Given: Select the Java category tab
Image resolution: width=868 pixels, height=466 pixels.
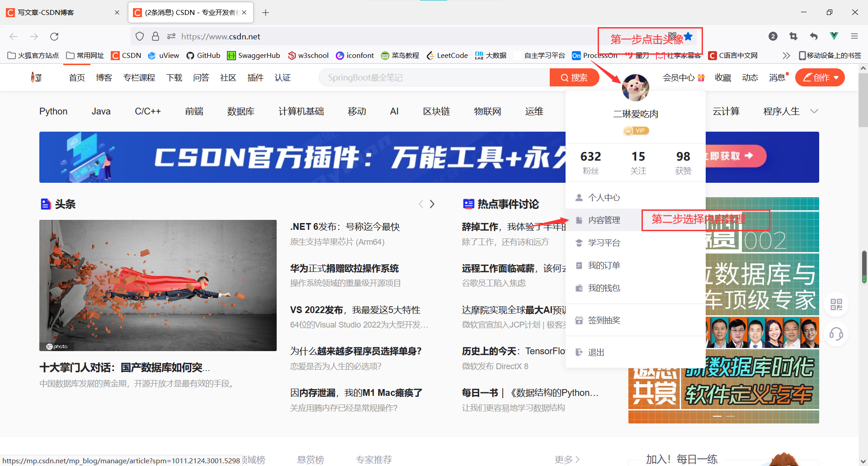Looking at the screenshot, I should click(x=101, y=111).
